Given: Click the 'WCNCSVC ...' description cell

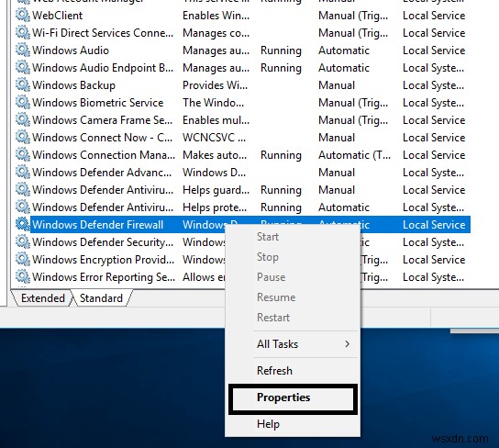Looking at the screenshot, I should (x=214, y=138).
